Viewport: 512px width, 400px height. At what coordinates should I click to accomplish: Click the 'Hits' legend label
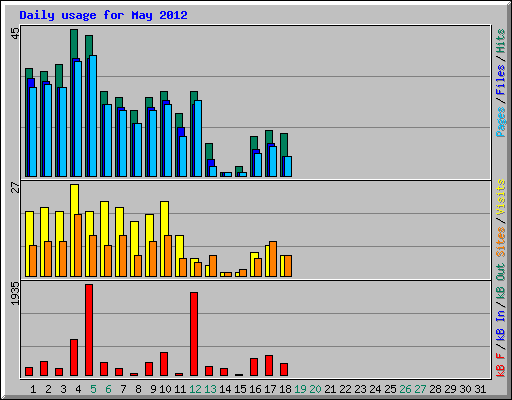click(x=501, y=41)
